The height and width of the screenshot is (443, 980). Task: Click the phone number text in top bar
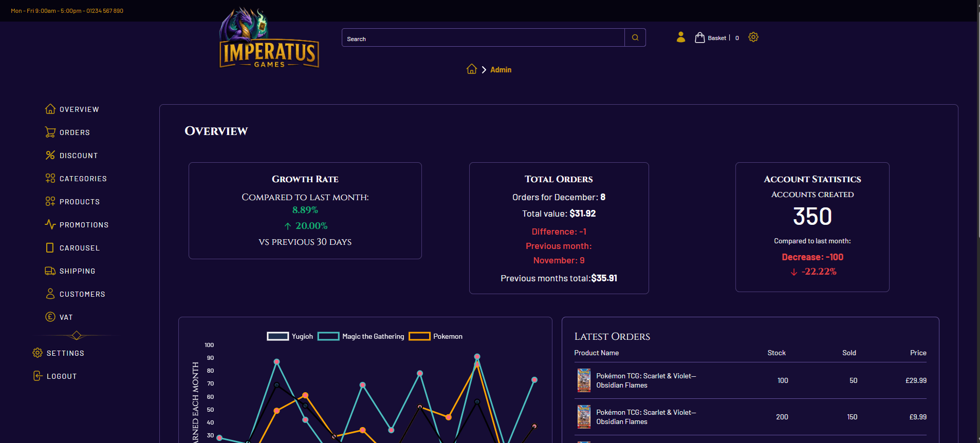(x=105, y=11)
